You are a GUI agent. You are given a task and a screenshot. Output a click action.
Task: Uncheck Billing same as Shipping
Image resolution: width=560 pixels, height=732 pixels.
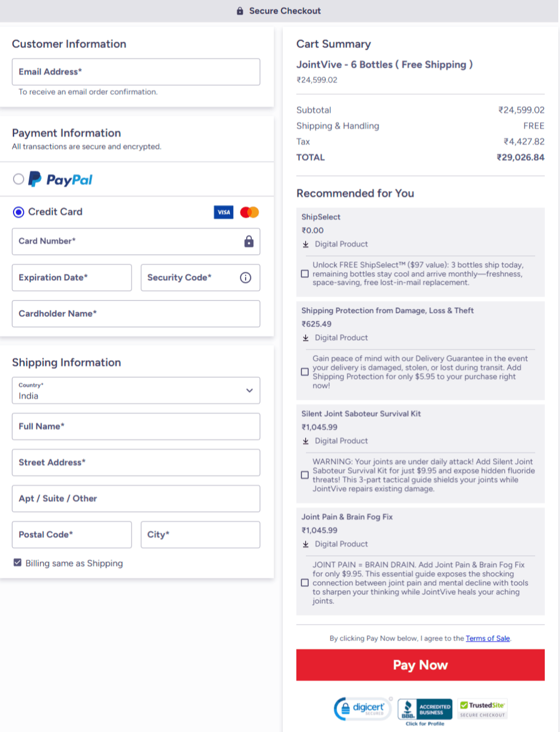click(17, 563)
